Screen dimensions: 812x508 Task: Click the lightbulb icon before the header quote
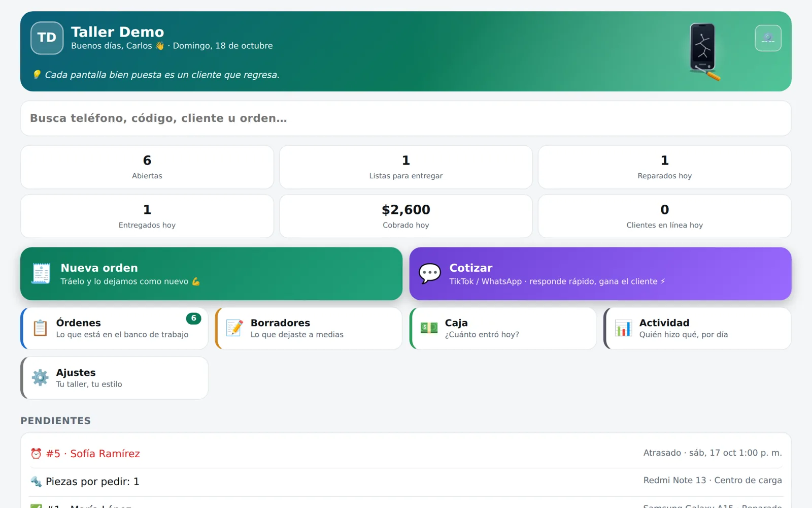37,75
